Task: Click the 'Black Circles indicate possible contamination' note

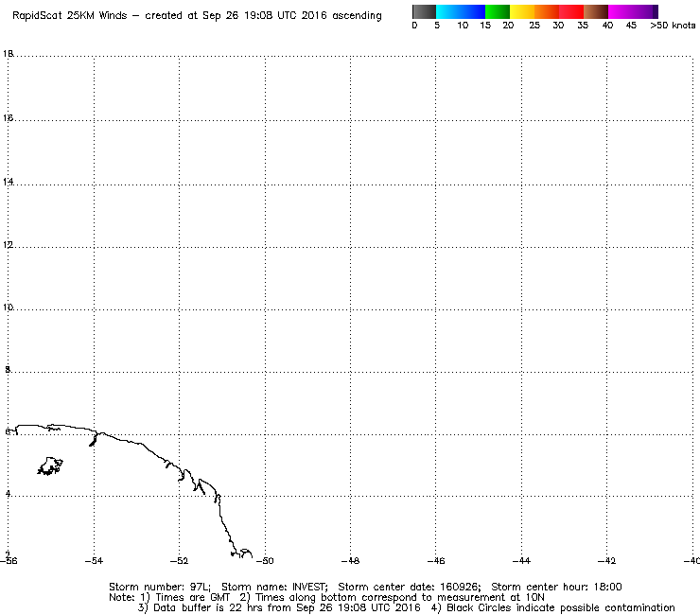Action: click(561, 607)
